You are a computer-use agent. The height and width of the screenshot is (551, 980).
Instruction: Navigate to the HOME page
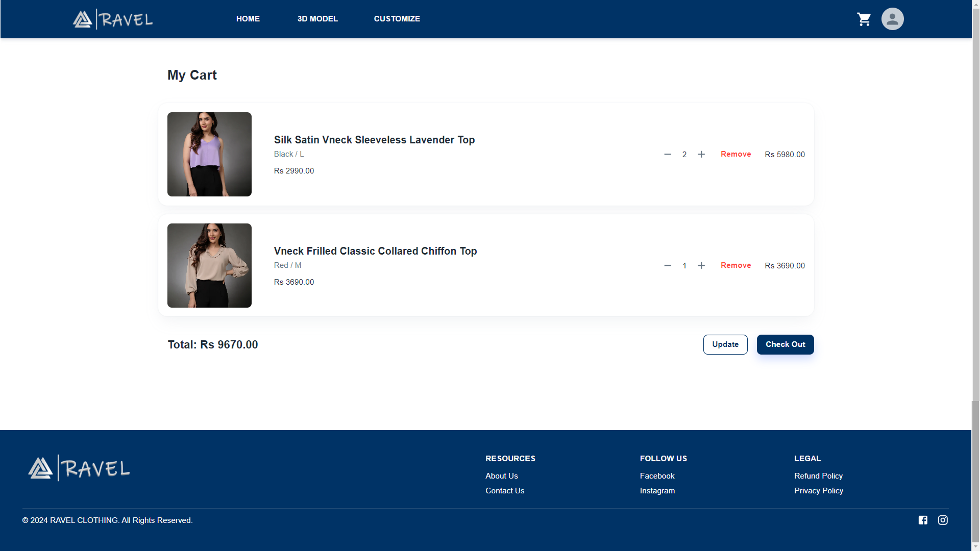pos(248,19)
